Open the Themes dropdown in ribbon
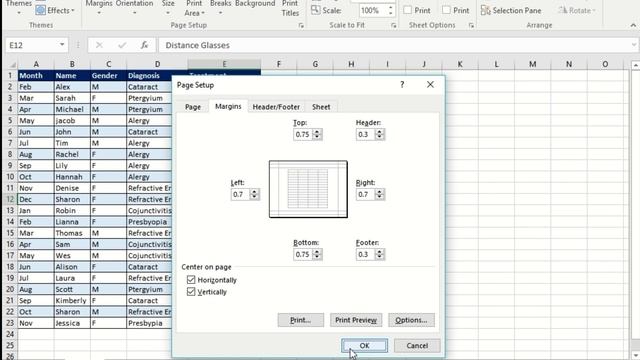 coord(19,7)
